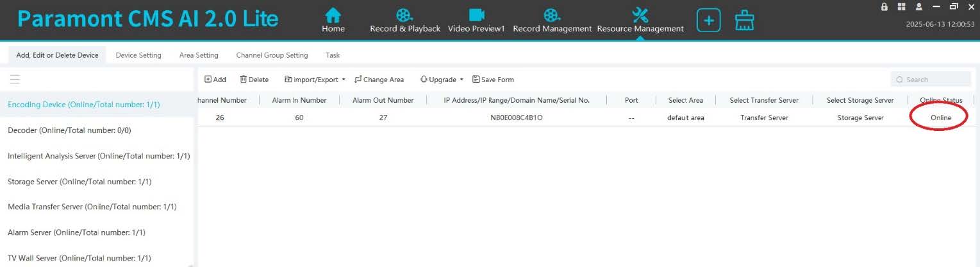
Task: Click the date and time display
Action: [940, 24]
